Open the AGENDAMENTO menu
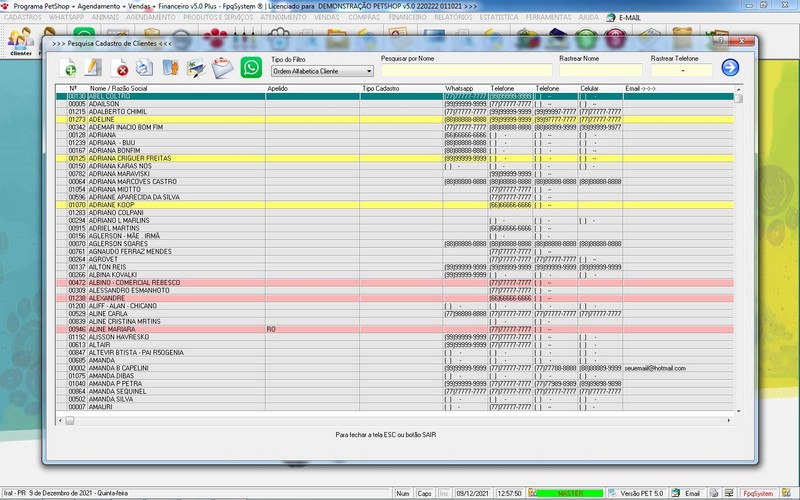This screenshot has height=500, width=800. pyautogui.click(x=151, y=17)
